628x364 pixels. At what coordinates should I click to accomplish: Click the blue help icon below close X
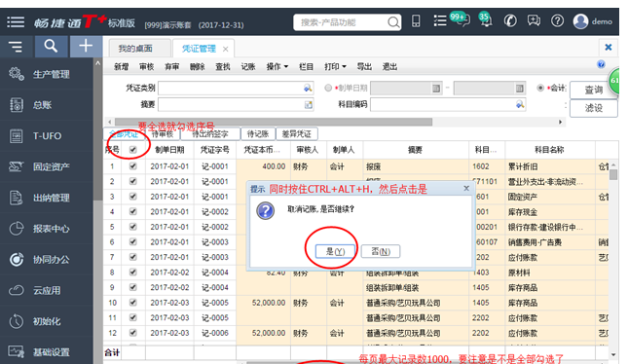tap(601, 64)
